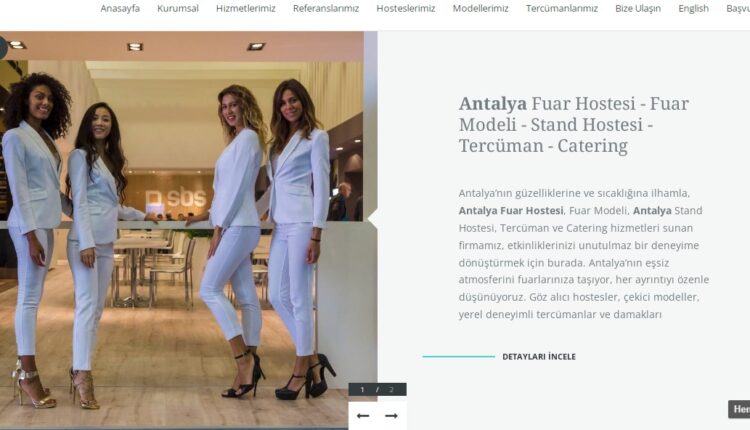The width and height of the screenshot is (750, 430).
Task: Open the Anasayfa menu item
Action: (x=120, y=9)
